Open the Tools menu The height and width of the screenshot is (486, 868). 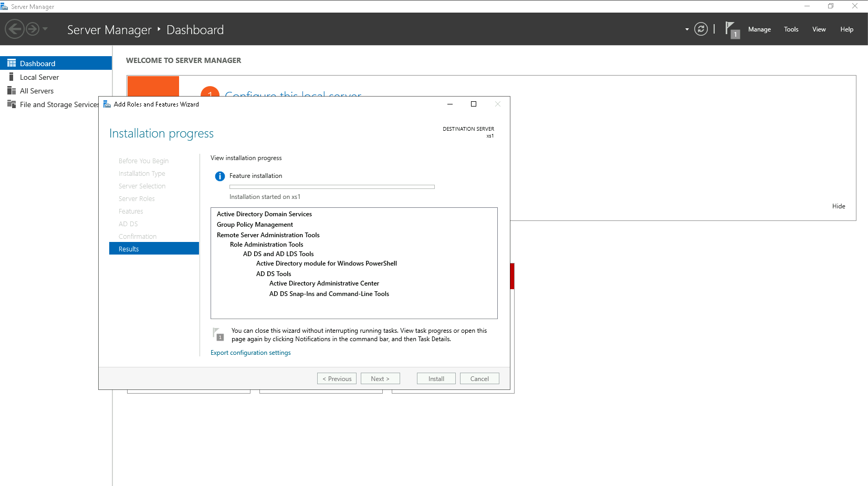(791, 29)
